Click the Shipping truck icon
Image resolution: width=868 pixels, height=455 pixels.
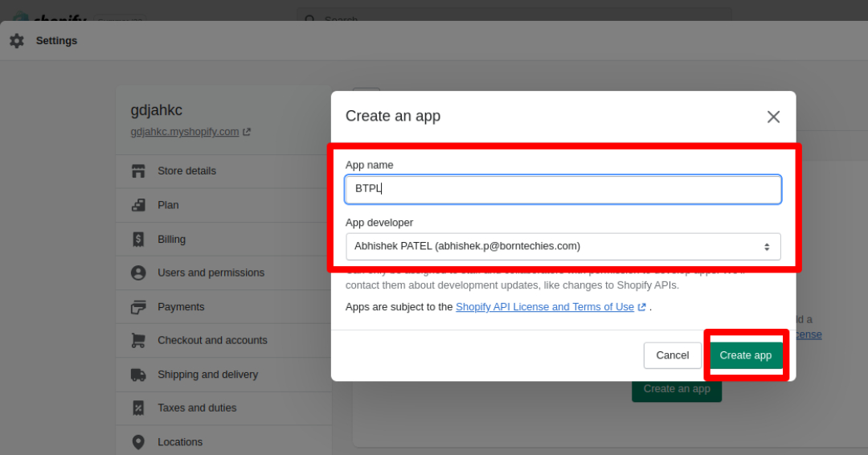click(x=138, y=375)
